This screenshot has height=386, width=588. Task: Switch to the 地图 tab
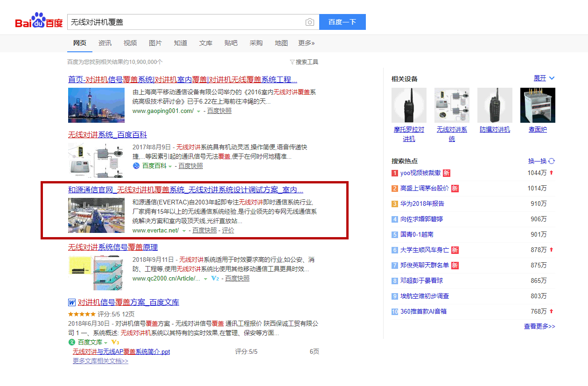281,43
